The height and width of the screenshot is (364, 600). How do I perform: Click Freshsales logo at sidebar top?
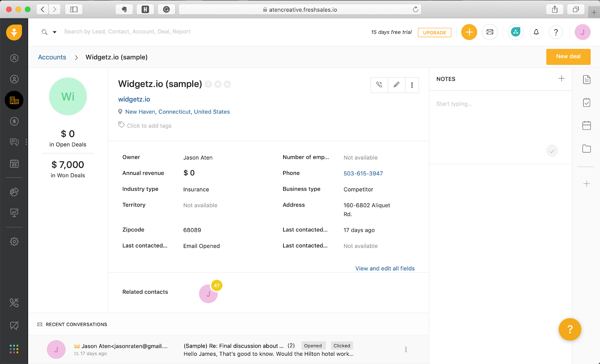point(14,33)
